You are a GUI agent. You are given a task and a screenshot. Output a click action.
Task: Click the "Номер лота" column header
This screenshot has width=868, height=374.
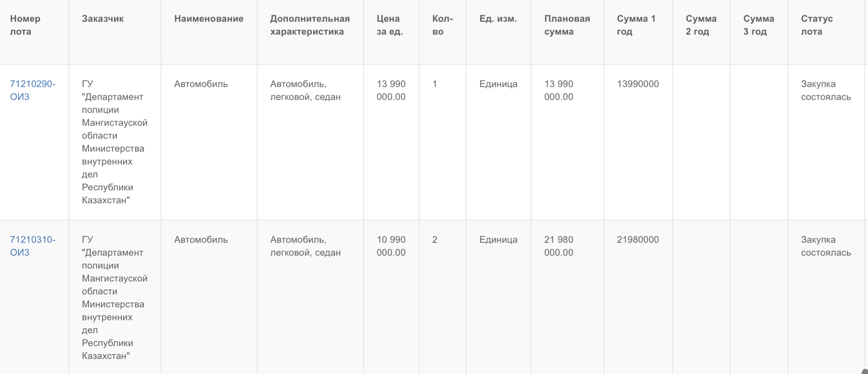click(25, 25)
